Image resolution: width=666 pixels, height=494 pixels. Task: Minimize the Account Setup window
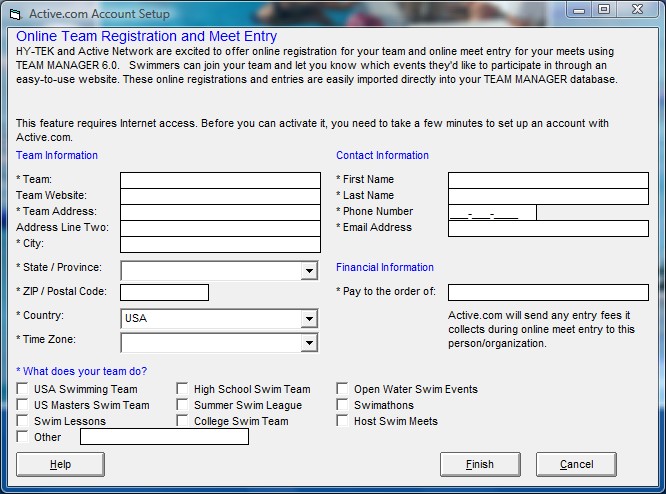[x=579, y=10]
